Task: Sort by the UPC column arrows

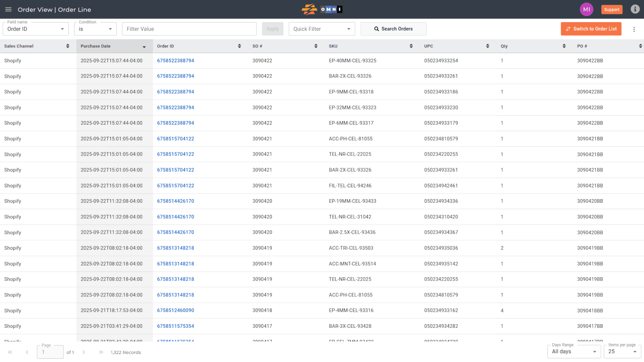Action: point(487,46)
